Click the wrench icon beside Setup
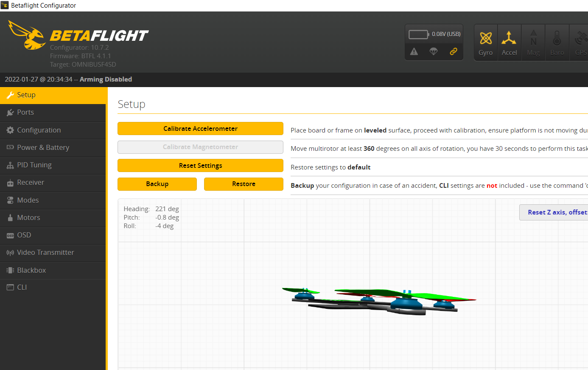 (10, 95)
